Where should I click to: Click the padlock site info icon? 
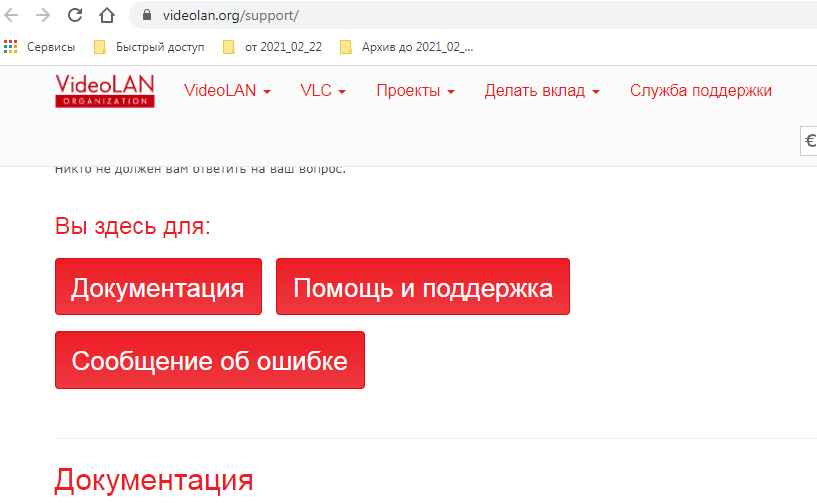click(147, 15)
